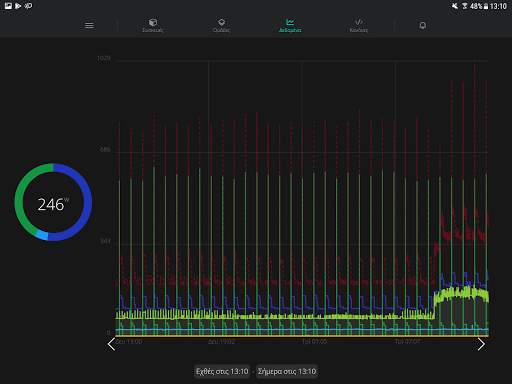512x384 pixels.
Task: Open notifications bell icon
Action: [423, 25]
